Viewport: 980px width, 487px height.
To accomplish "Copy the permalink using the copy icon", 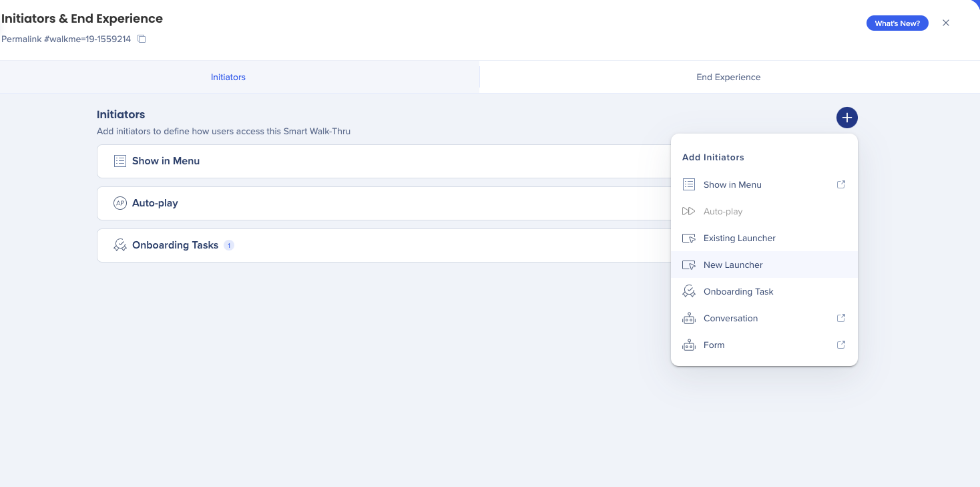I will pos(142,39).
